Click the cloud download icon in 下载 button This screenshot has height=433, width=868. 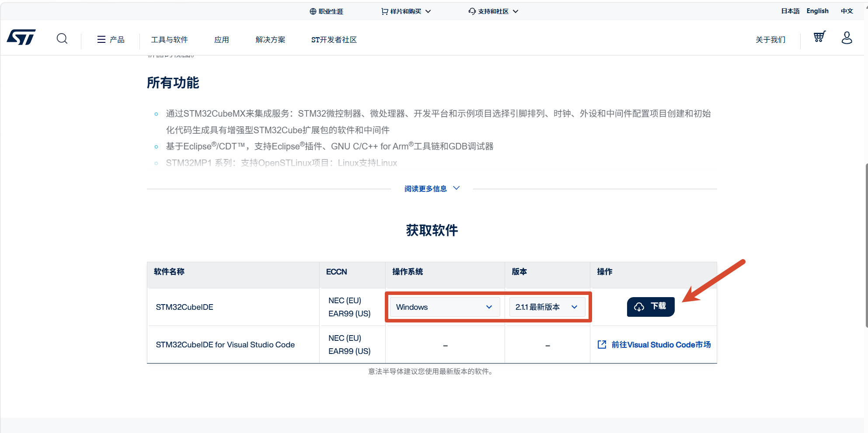(639, 307)
